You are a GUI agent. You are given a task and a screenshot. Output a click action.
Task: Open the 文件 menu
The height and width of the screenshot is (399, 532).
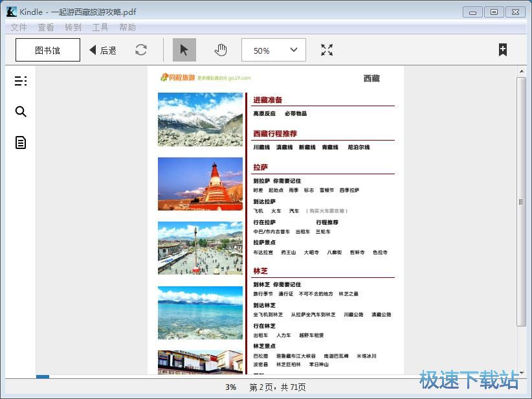pyautogui.click(x=19, y=27)
